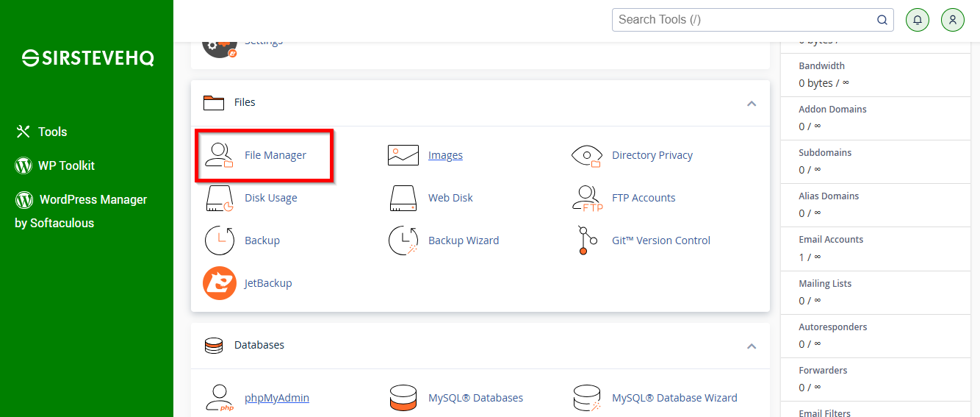Open the user account icon
Image resolution: width=980 pixels, height=417 pixels.
pyautogui.click(x=953, y=20)
